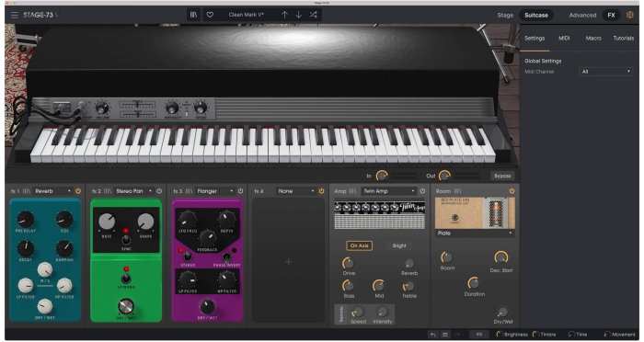Toggle the Stereo Pan LF Mono switch

[x=126, y=279]
